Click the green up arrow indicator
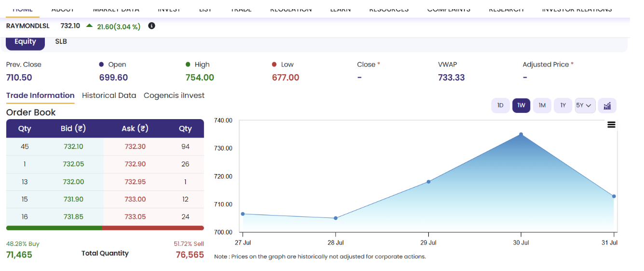Screen dimensions: 644x271 pos(89,26)
